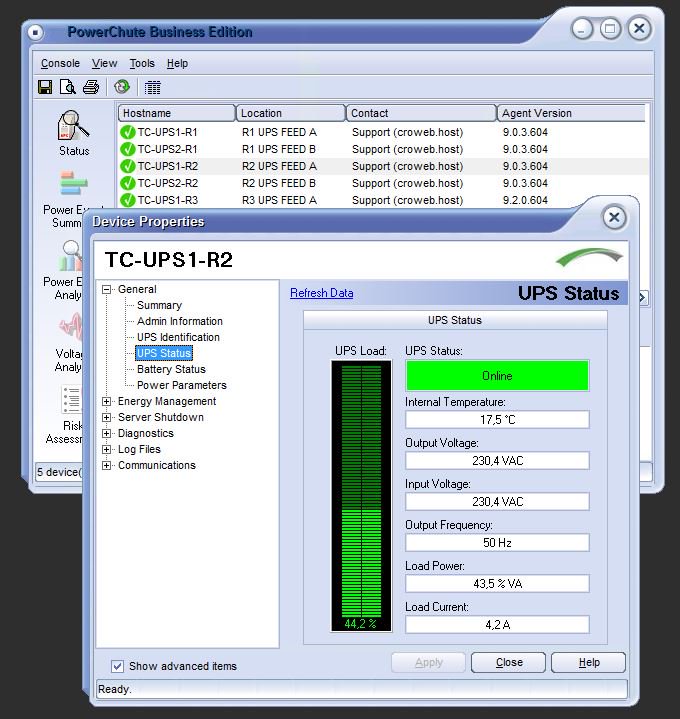Click location R1 UPS FEED B

[x=279, y=149]
